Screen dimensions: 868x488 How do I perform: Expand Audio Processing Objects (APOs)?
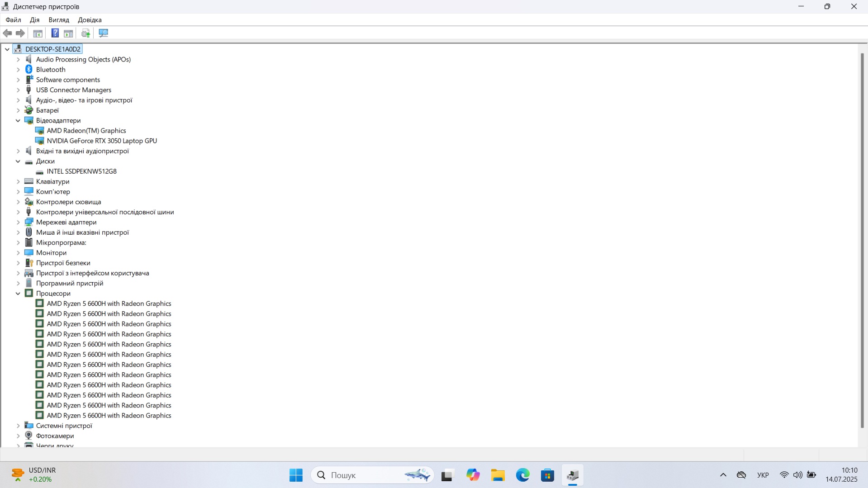click(x=18, y=59)
